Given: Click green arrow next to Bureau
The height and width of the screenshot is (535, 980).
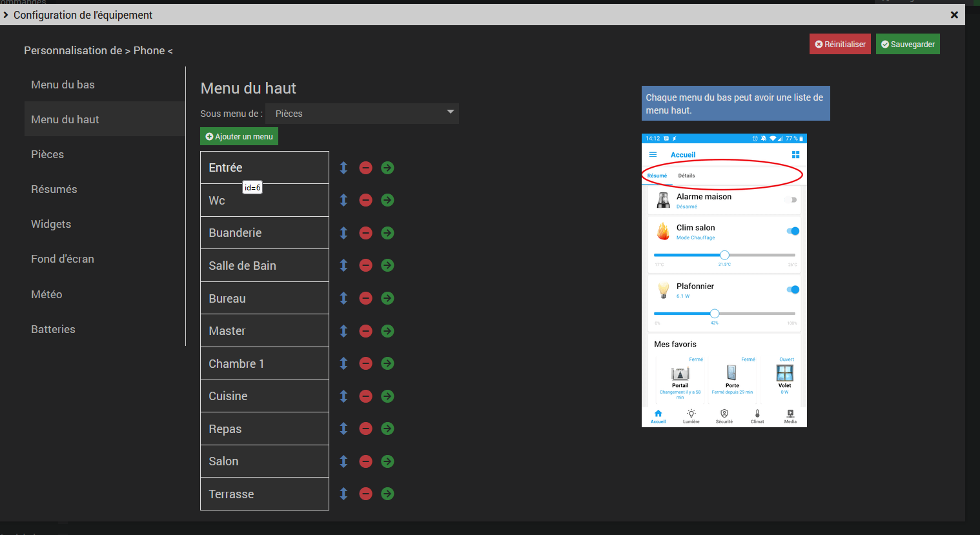Looking at the screenshot, I should (387, 298).
